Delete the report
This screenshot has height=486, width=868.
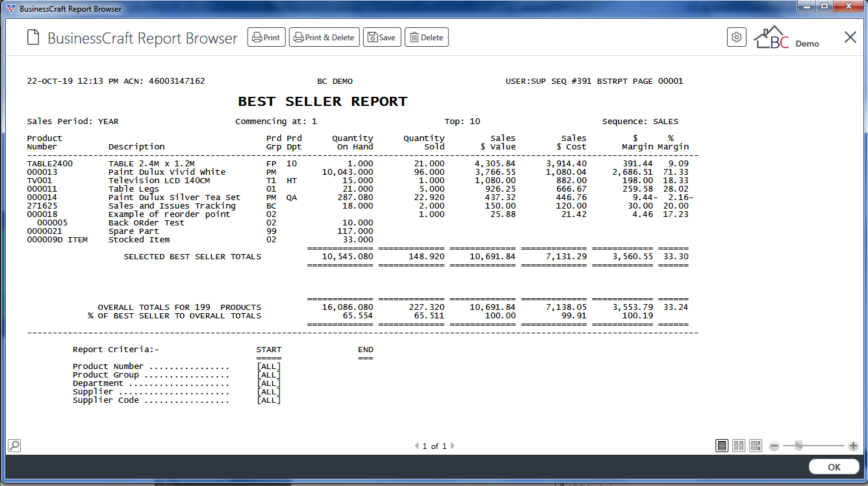(427, 37)
